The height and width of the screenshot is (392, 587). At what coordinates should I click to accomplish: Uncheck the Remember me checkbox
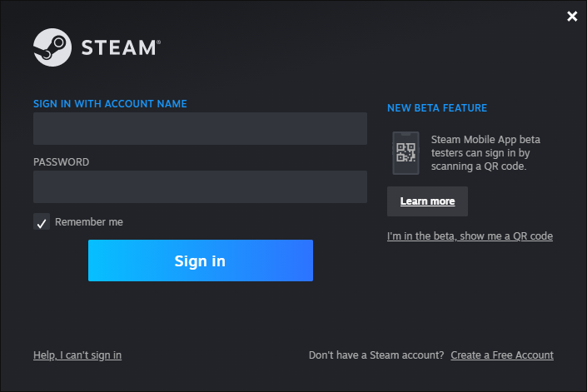(42, 222)
